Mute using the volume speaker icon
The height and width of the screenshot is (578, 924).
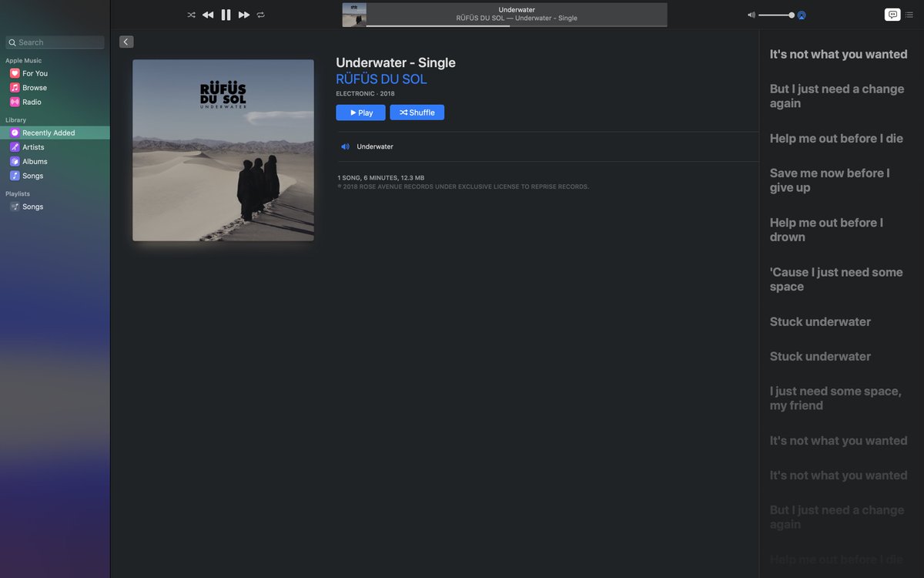[752, 15]
